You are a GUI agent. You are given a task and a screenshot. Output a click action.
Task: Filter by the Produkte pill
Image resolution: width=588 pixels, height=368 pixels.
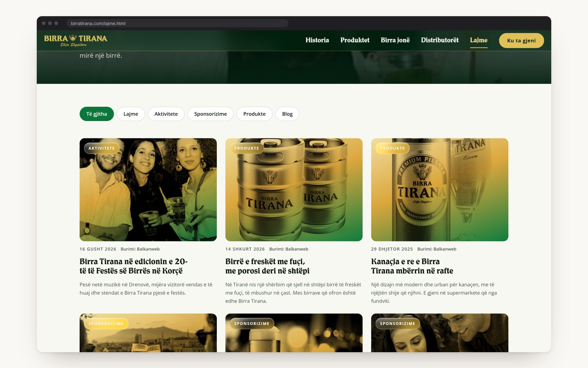tap(254, 114)
